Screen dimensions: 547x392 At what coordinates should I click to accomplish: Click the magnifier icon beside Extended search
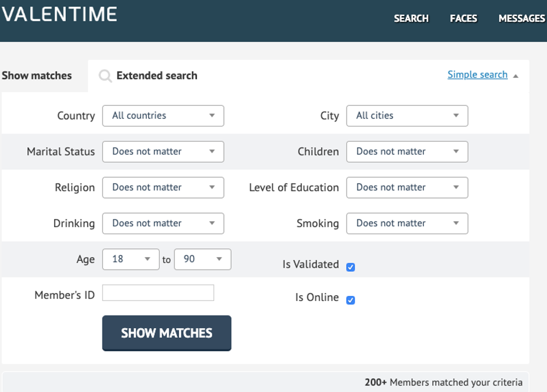pyautogui.click(x=105, y=75)
